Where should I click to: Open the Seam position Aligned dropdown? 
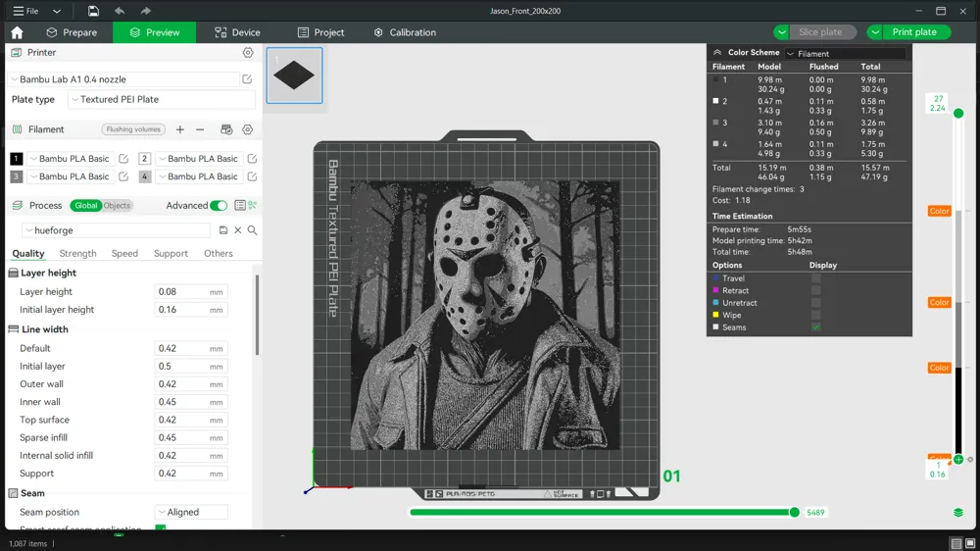191,512
